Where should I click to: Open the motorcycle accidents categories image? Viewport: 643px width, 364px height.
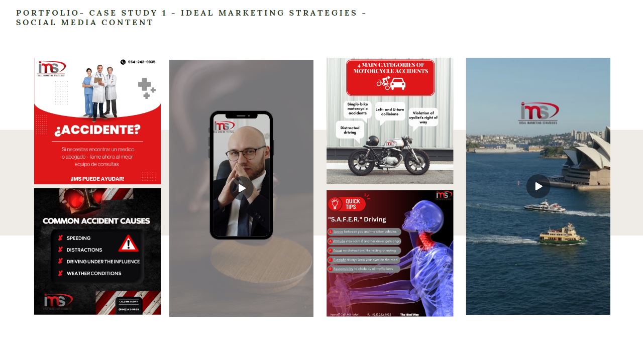390,121
